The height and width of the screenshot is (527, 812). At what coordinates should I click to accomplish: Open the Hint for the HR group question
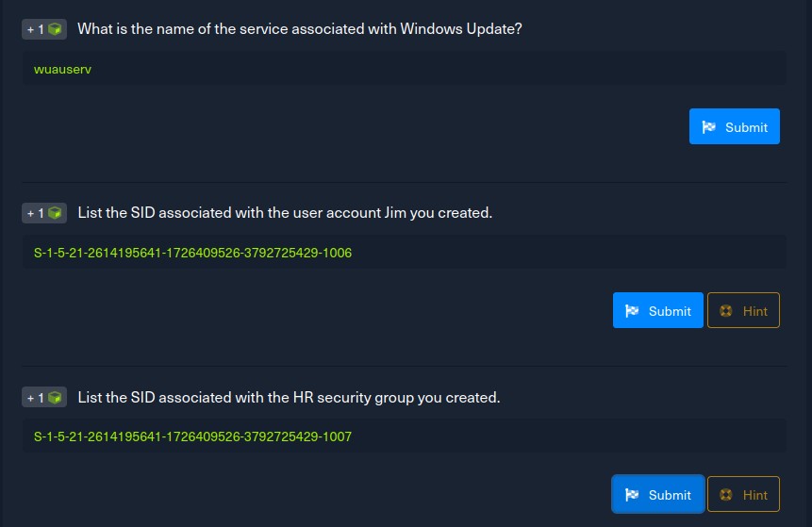click(x=743, y=494)
